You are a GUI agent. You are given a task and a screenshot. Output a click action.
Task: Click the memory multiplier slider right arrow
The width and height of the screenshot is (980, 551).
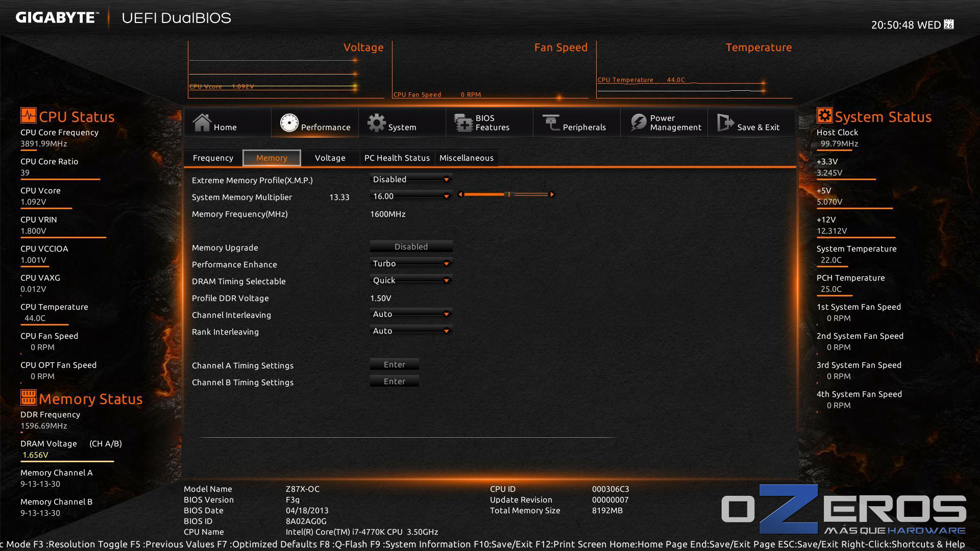(x=552, y=194)
